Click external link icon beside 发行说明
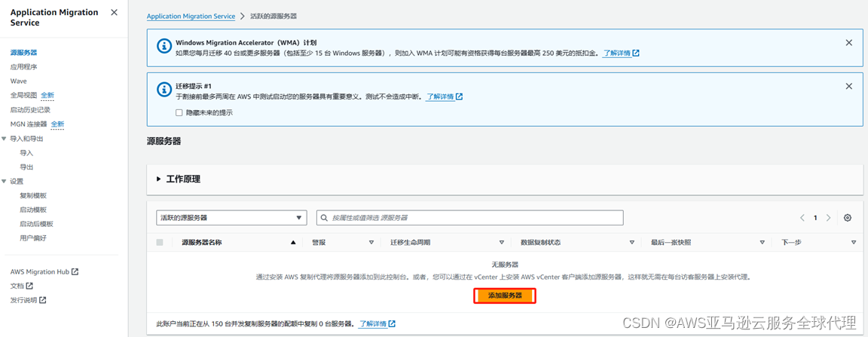The image size is (868, 337). pos(43,300)
